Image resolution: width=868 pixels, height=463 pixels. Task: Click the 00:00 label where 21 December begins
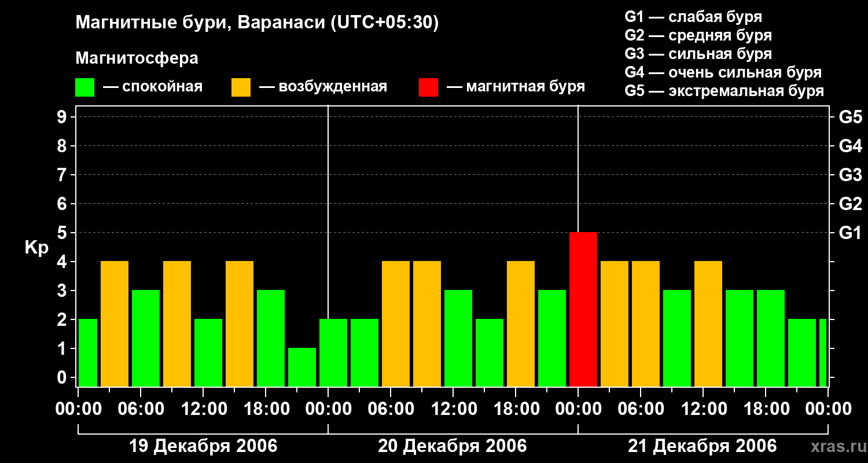pyautogui.click(x=578, y=409)
